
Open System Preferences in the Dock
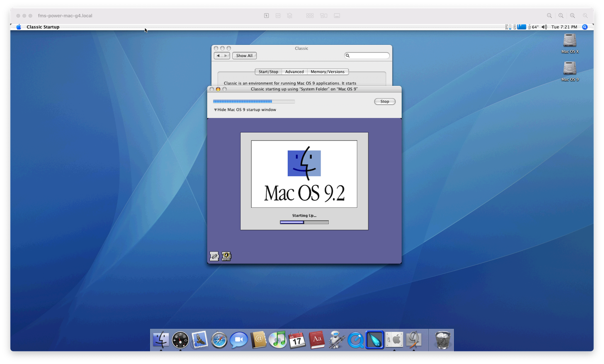coord(395,340)
